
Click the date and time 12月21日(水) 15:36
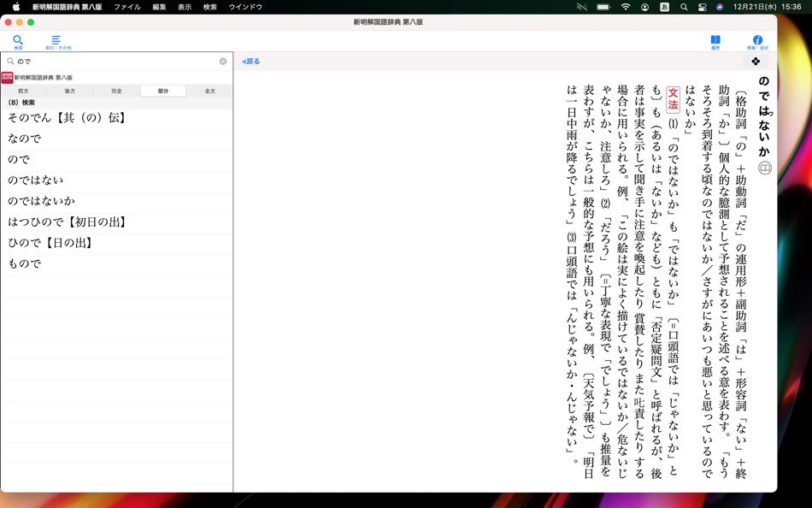tap(767, 7)
